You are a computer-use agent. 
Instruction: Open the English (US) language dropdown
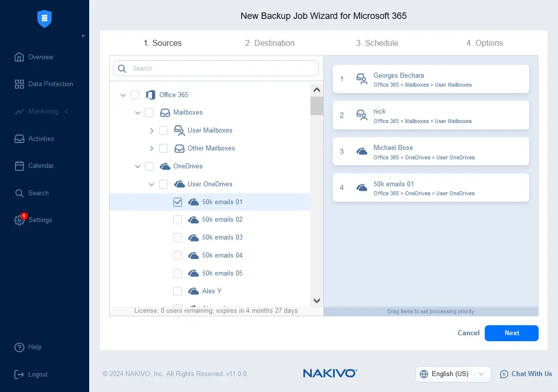[453, 374]
